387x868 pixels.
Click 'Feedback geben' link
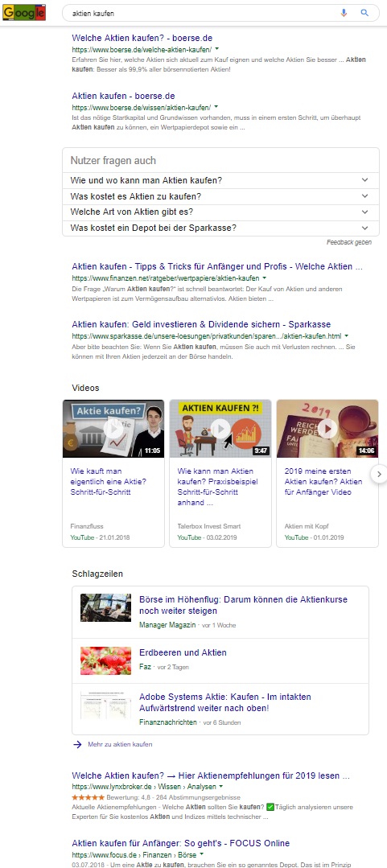click(x=349, y=242)
